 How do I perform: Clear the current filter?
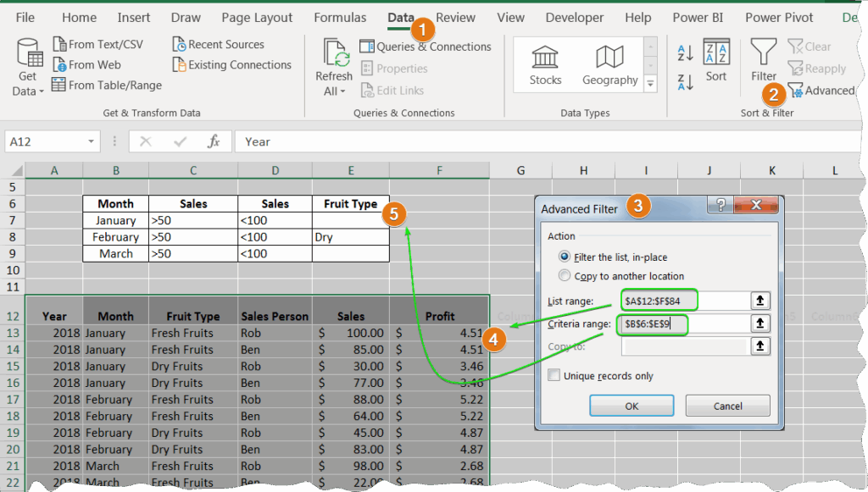[809, 47]
